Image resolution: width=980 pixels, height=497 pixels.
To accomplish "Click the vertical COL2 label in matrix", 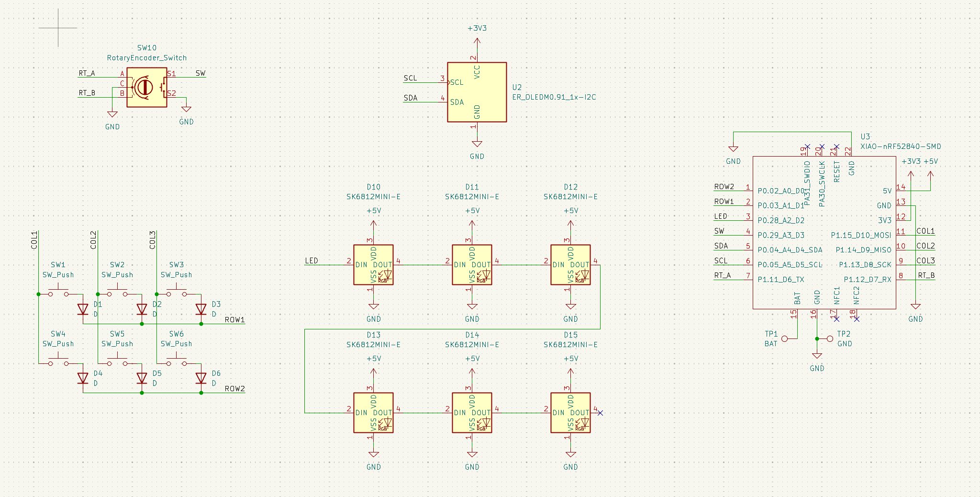I will coord(93,240).
